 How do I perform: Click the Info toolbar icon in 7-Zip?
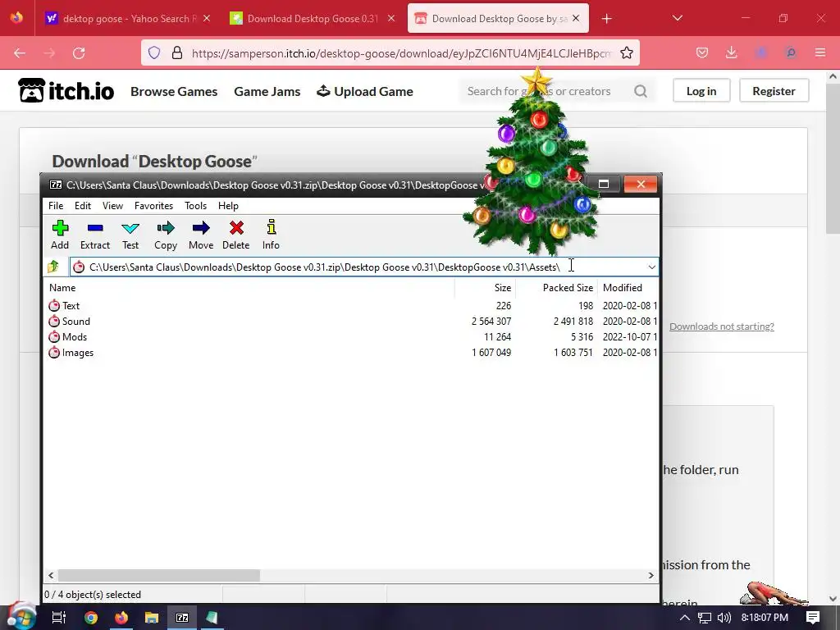coord(271,227)
